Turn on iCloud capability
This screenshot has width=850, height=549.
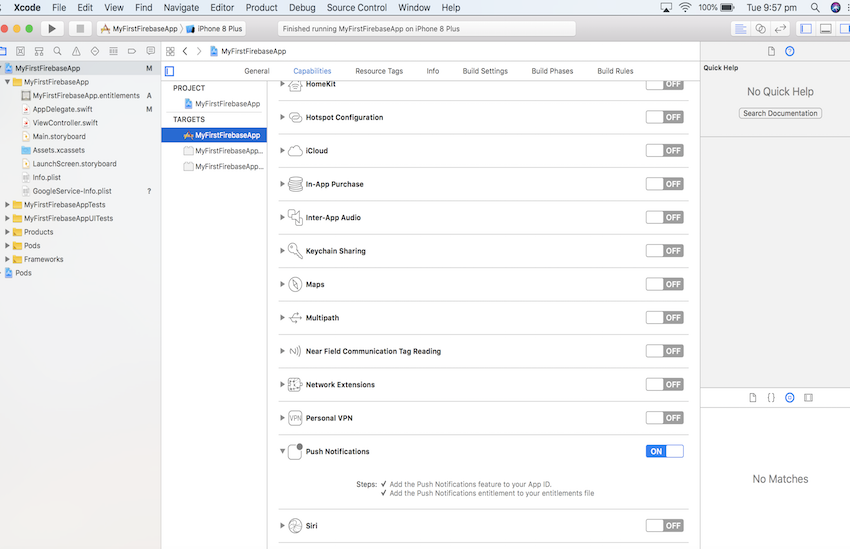point(665,151)
